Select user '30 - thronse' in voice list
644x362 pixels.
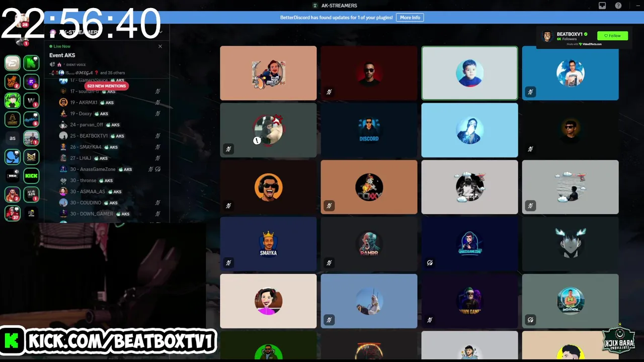tap(110, 180)
